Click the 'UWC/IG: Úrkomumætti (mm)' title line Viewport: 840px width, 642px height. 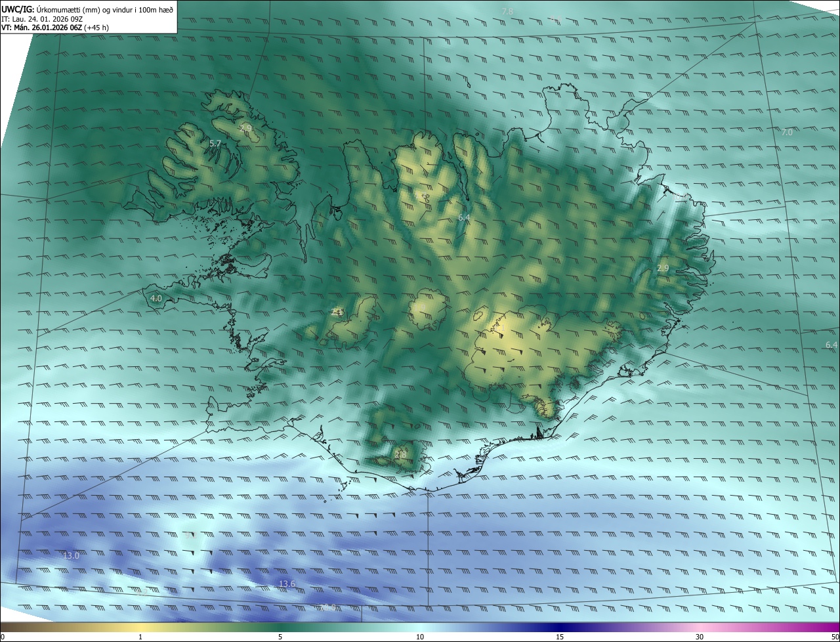[x=87, y=9]
